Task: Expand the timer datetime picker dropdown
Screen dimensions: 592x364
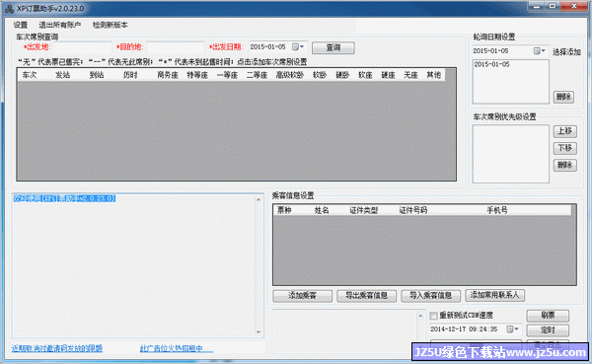Action: click(x=512, y=329)
